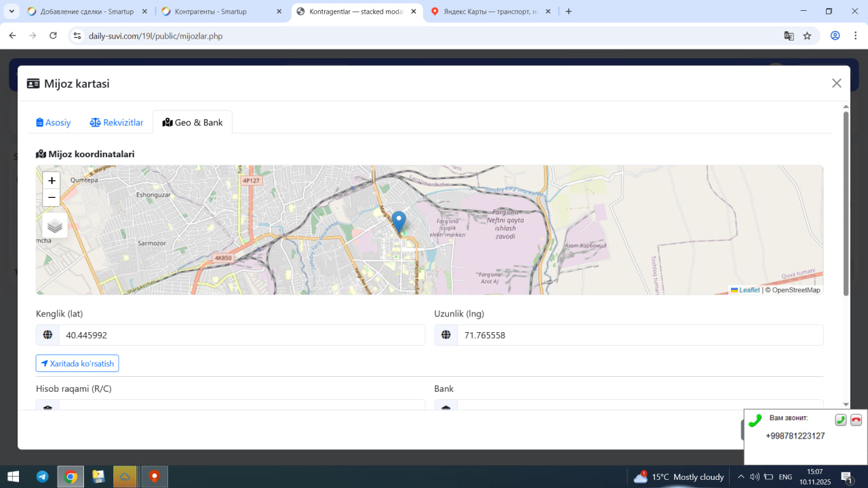Accept the incoming call with green phone

click(840, 420)
